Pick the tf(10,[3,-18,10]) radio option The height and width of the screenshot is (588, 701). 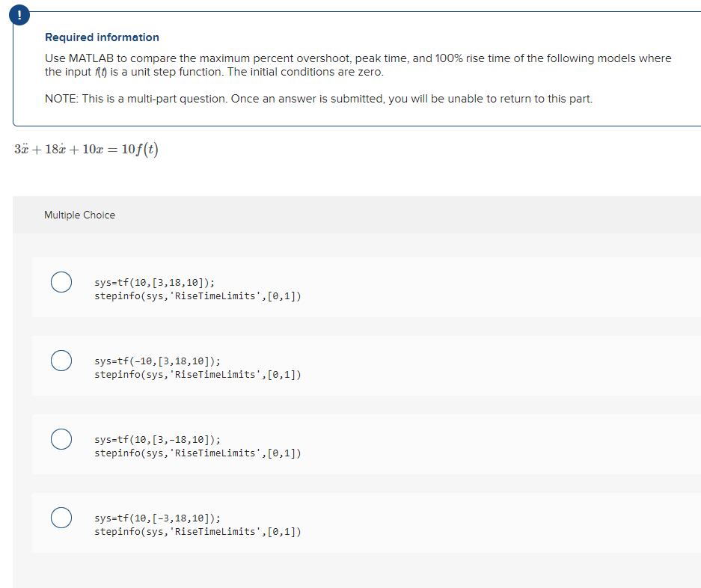pyautogui.click(x=61, y=439)
